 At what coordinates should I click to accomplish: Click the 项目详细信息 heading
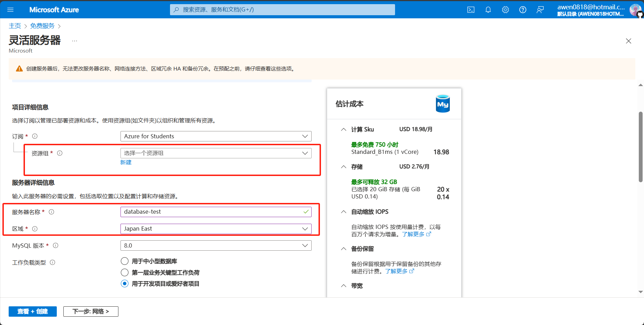(30, 107)
